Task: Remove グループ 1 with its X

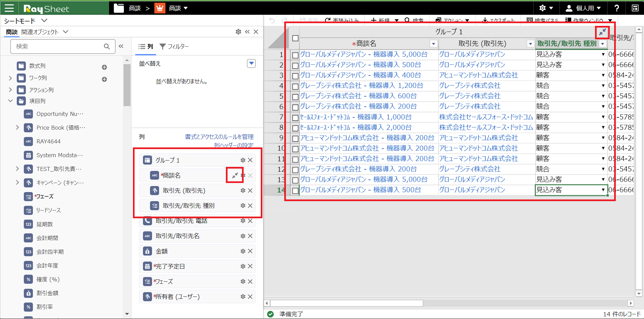Action: (250, 160)
